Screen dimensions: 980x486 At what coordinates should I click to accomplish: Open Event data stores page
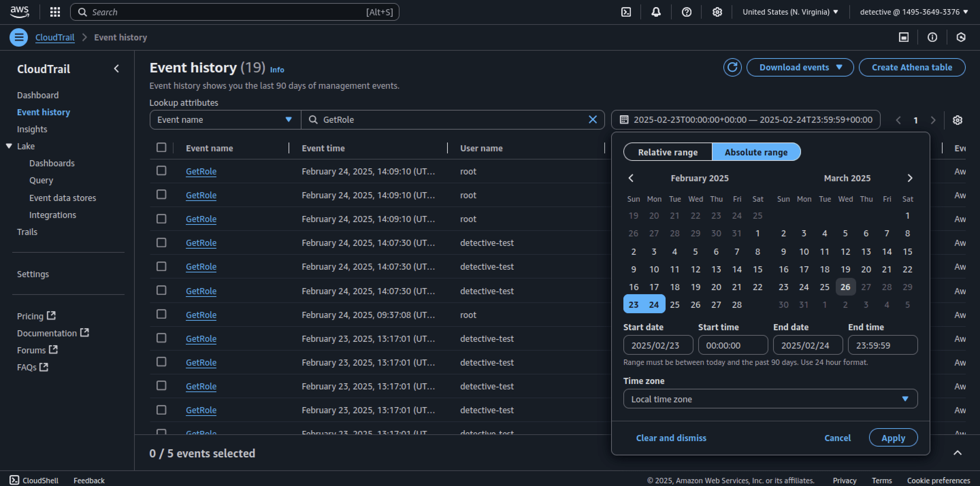coord(62,198)
